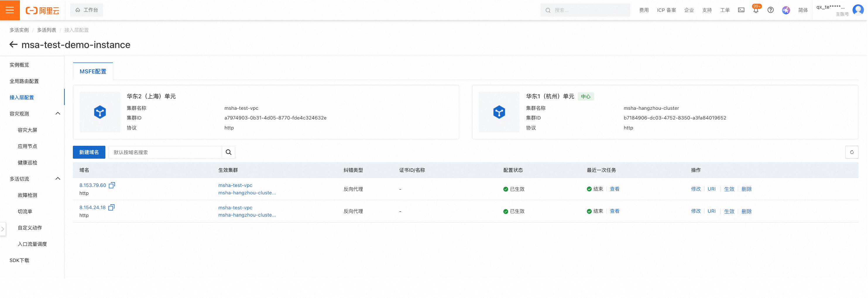Viewport: 868px width, 298px height.
Task: Open the 费用 menu
Action: click(x=644, y=10)
